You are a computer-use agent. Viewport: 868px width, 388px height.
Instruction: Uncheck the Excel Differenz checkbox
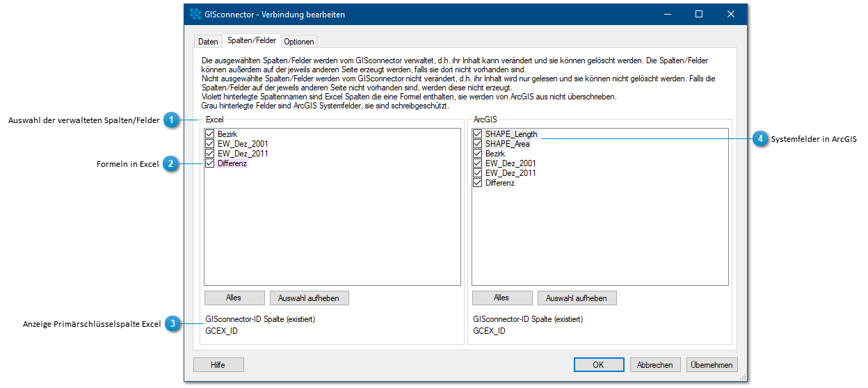point(210,163)
